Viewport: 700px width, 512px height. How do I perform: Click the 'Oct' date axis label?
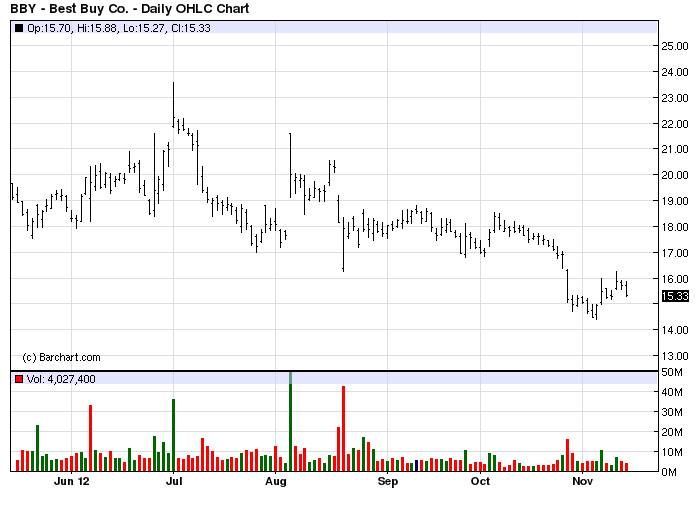point(480,481)
